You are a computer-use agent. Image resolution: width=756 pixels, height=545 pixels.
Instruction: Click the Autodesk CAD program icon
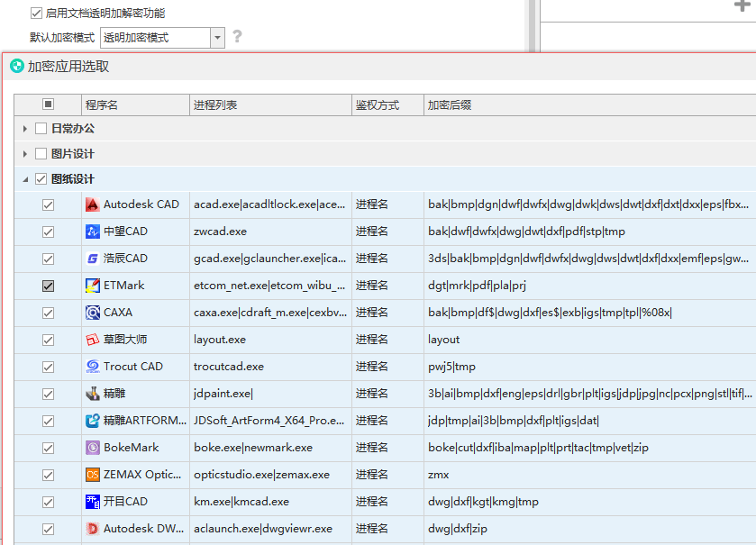coord(93,204)
